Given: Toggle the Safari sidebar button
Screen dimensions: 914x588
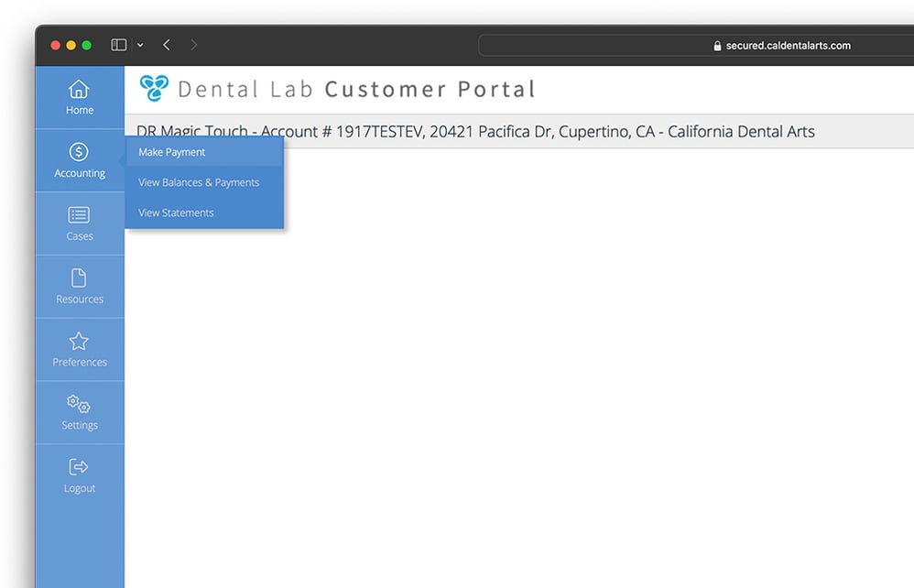Looking at the screenshot, I should tap(118, 45).
